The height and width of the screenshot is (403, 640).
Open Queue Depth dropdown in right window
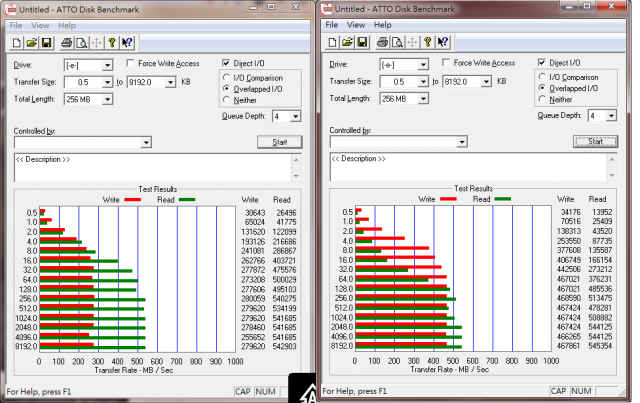(611, 116)
